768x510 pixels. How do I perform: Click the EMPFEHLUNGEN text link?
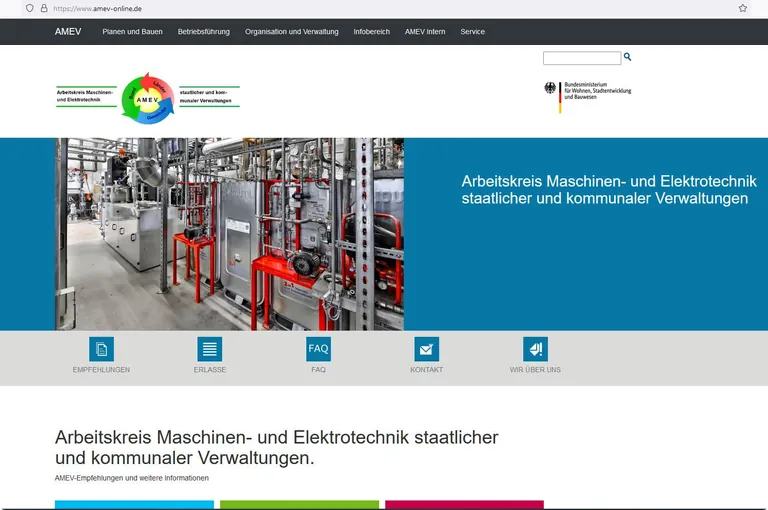(x=101, y=370)
